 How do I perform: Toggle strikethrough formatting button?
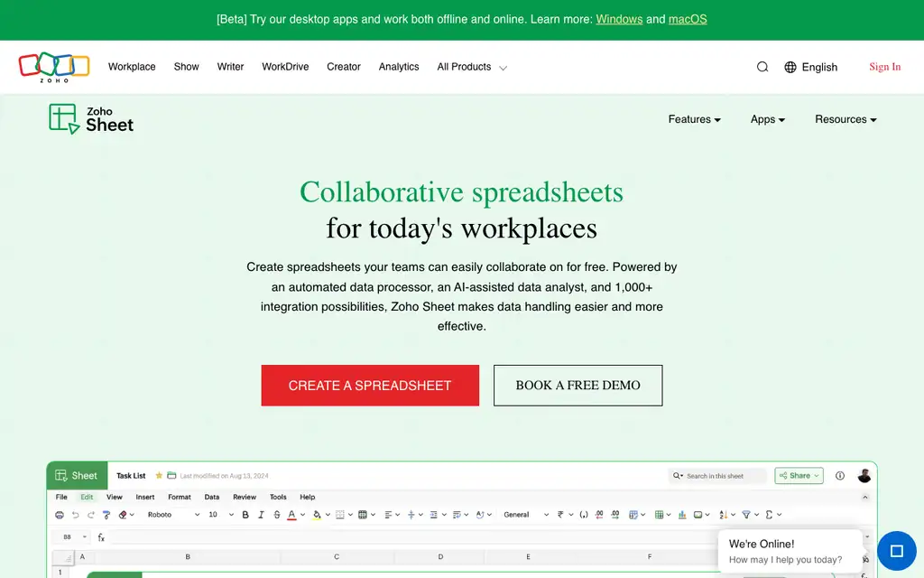tap(277, 514)
